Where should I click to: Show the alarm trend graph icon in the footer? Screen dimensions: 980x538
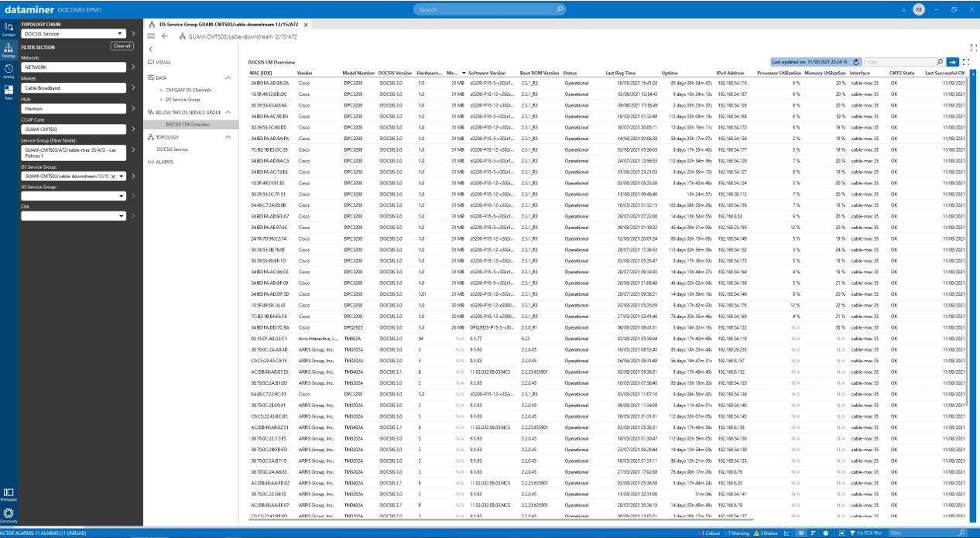(787, 533)
